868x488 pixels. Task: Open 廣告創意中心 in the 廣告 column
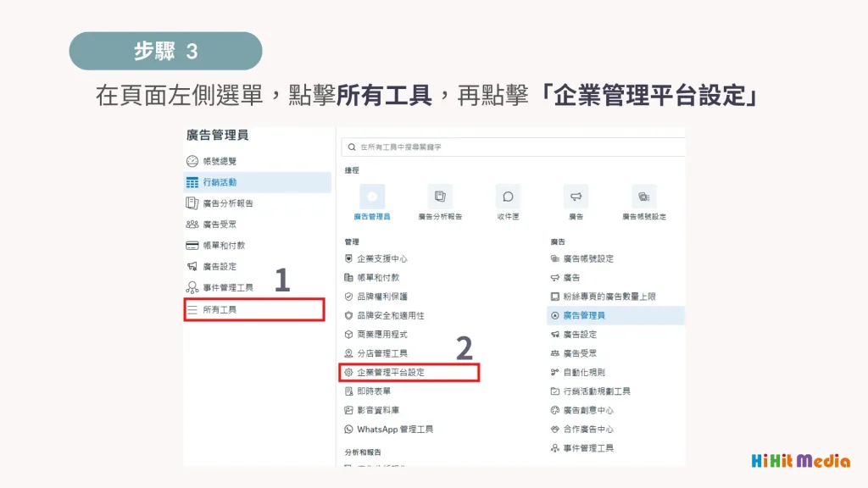[x=588, y=410]
